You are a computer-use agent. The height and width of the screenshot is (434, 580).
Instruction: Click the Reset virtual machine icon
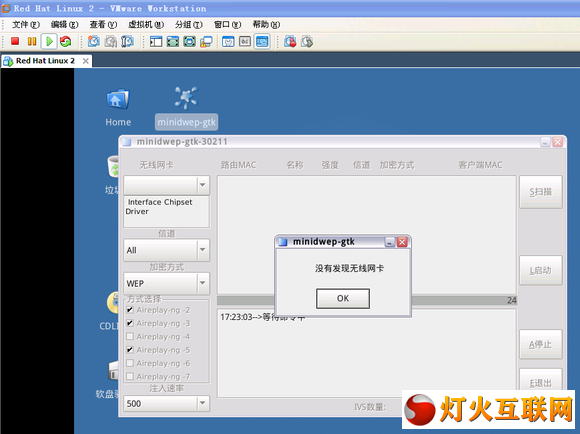pyautogui.click(x=66, y=41)
